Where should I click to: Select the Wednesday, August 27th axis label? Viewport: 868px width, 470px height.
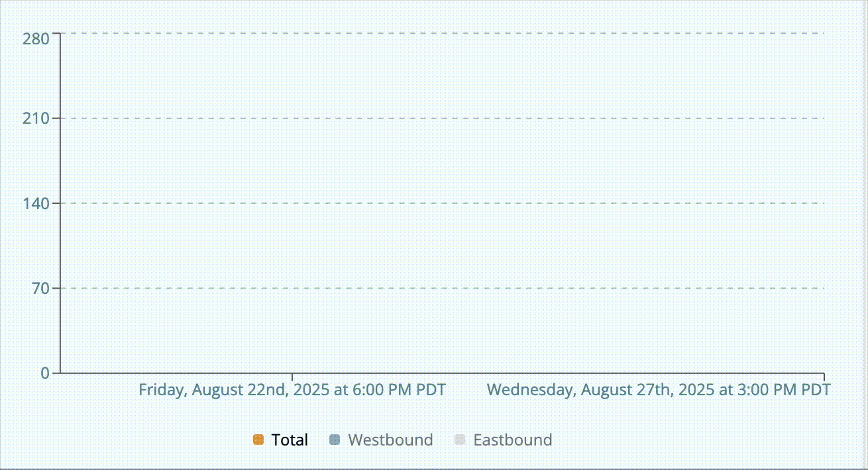659,389
